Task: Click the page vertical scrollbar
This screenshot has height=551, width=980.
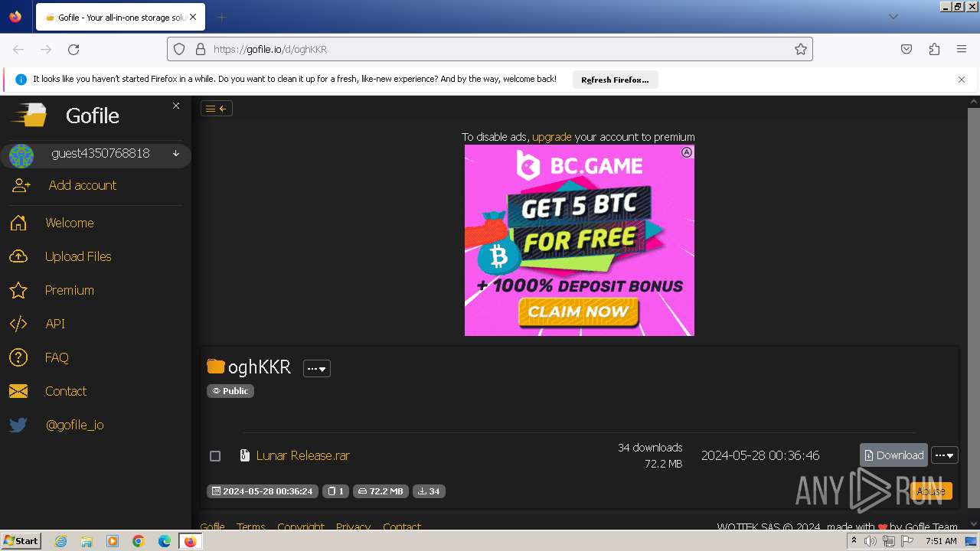Action: point(974,306)
